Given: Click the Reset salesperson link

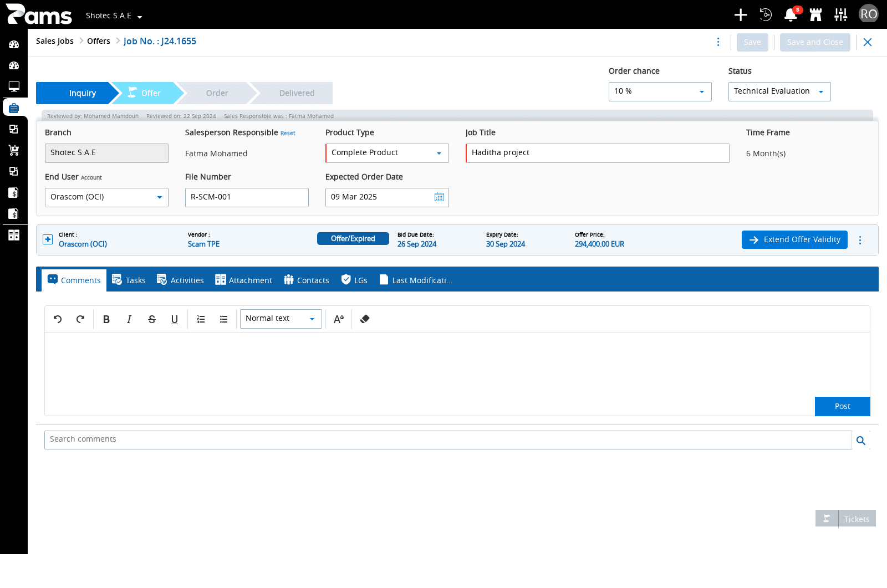Looking at the screenshot, I should 288,134.
